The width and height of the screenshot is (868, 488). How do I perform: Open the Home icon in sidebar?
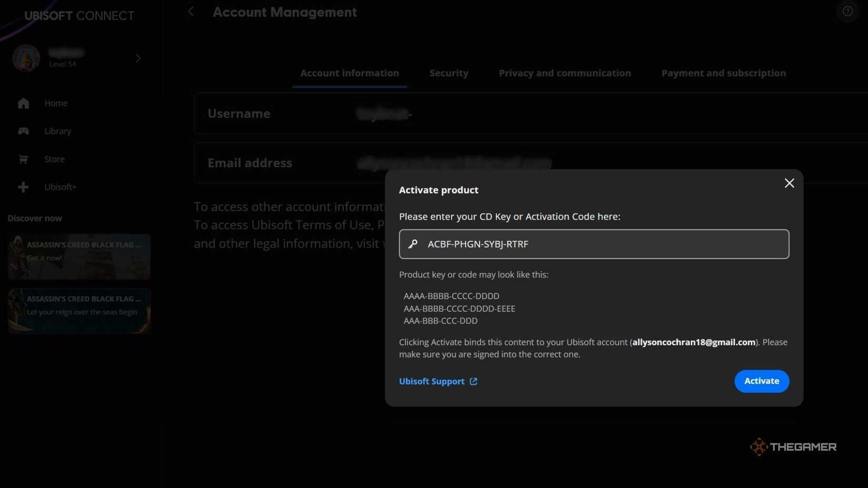23,103
